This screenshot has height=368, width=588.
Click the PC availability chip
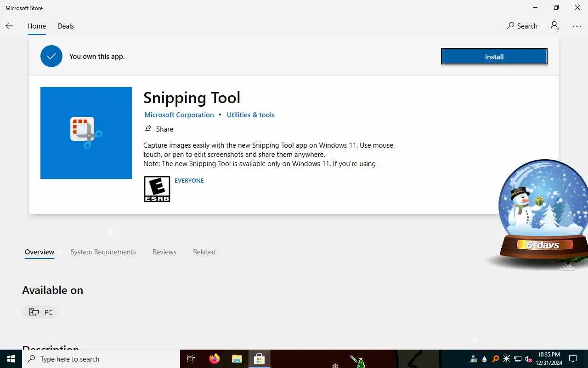[x=40, y=312]
